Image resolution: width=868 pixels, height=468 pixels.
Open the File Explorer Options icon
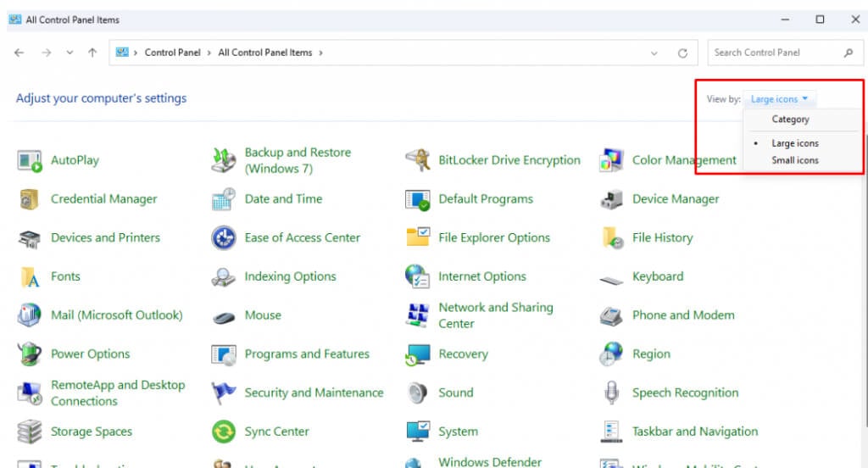coord(418,237)
